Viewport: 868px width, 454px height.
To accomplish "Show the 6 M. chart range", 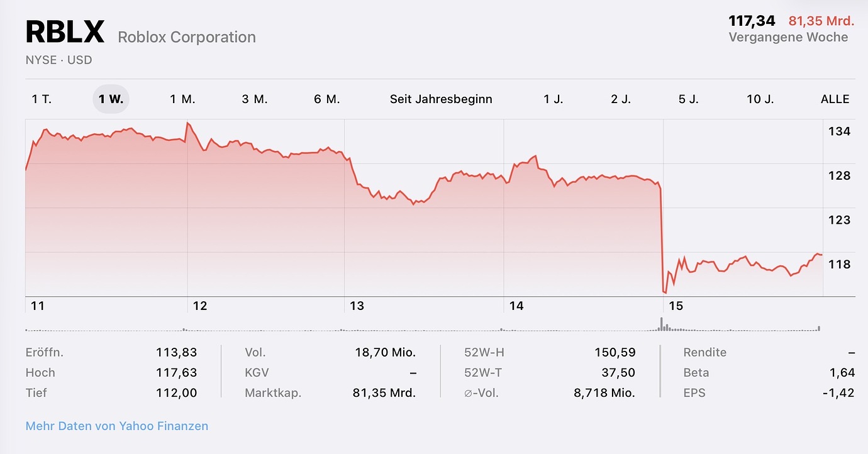I will pyautogui.click(x=327, y=99).
